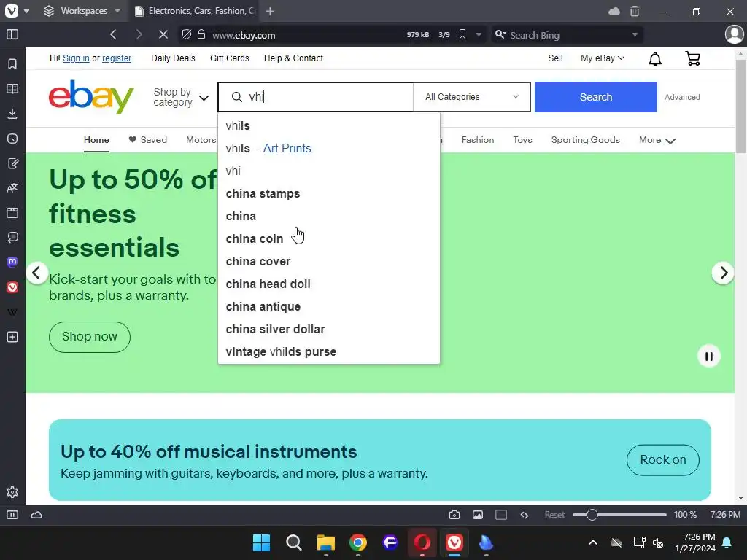This screenshot has width=747, height=560.
Task: Select the 'vhils – Art Prints' suggestion
Action: 329,148
